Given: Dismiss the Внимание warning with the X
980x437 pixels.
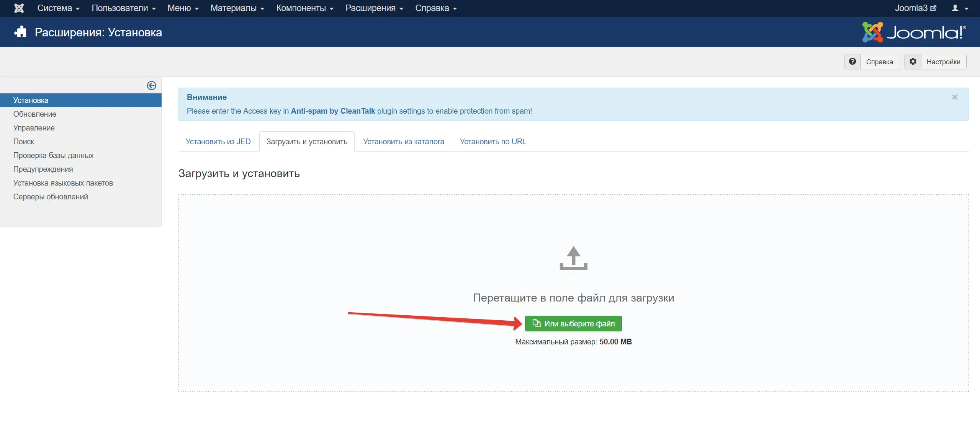Looking at the screenshot, I should pos(954,97).
